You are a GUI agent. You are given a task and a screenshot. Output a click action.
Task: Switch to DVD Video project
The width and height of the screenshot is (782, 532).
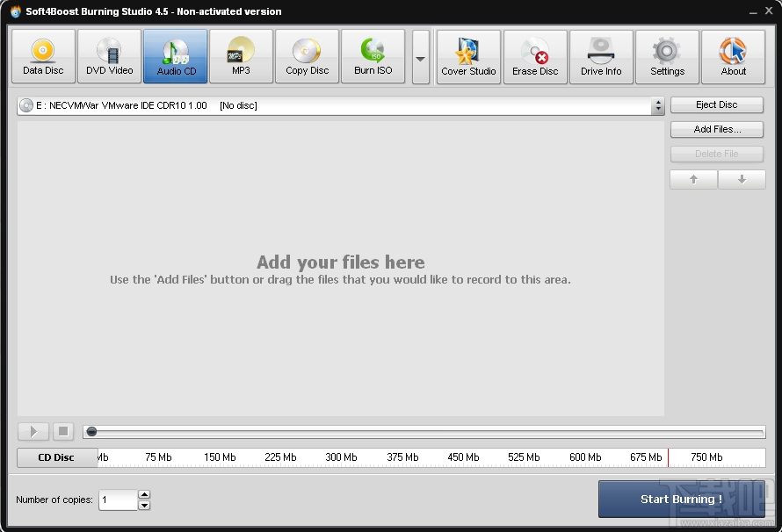[109, 56]
